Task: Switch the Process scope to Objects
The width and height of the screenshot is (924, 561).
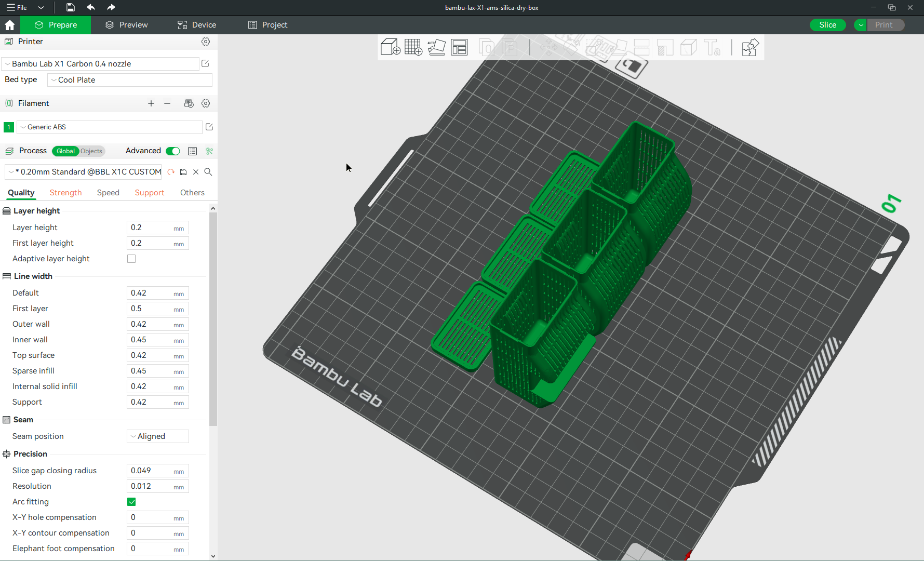Action: click(x=91, y=151)
